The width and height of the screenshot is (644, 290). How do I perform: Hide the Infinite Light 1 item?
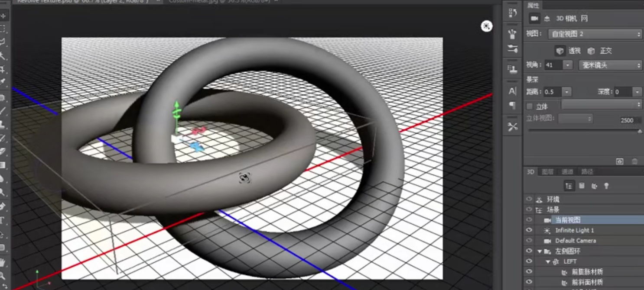coord(529,230)
